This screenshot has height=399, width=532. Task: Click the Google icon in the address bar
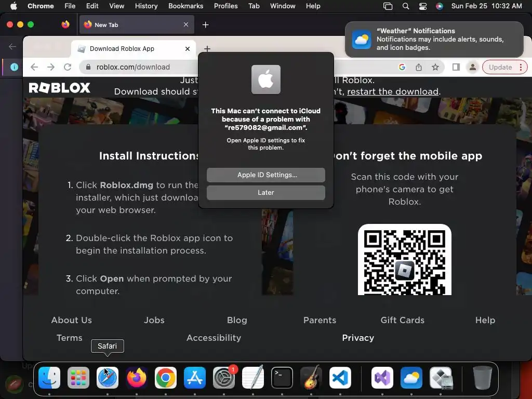tap(402, 67)
